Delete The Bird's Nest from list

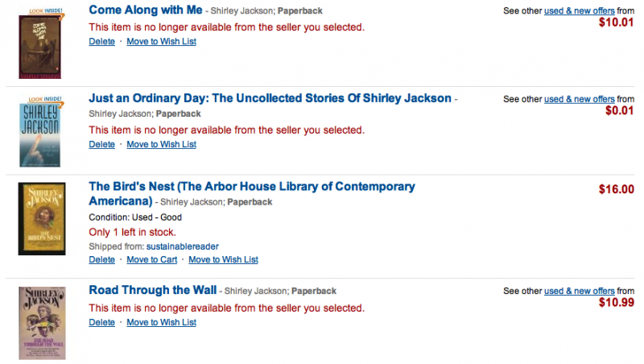101,259
